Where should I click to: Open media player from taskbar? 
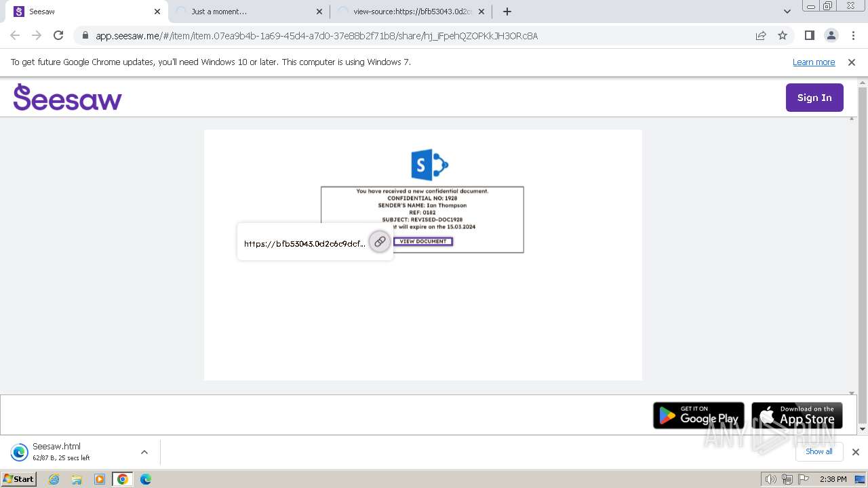[100, 479]
